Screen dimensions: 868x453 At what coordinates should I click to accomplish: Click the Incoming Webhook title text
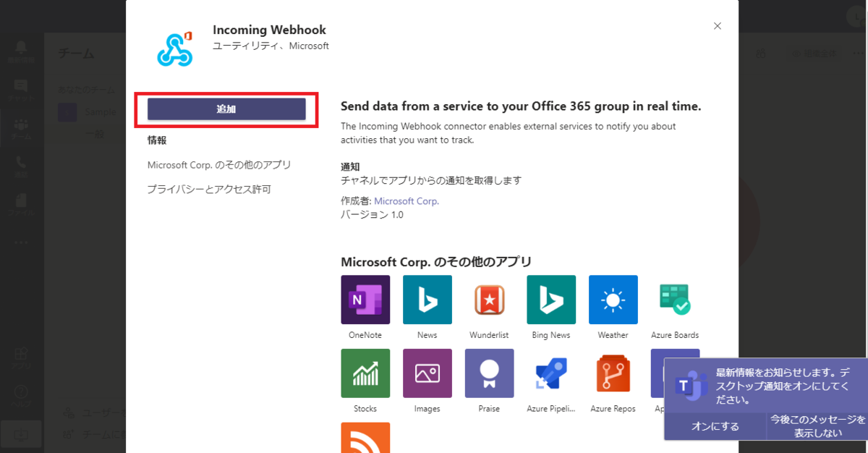coord(269,30)
